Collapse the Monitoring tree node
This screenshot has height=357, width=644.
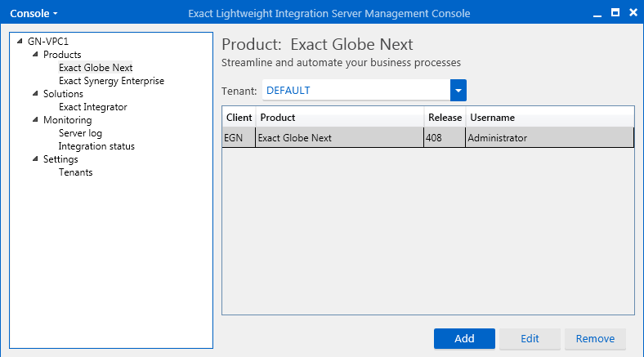click(35, 120)
